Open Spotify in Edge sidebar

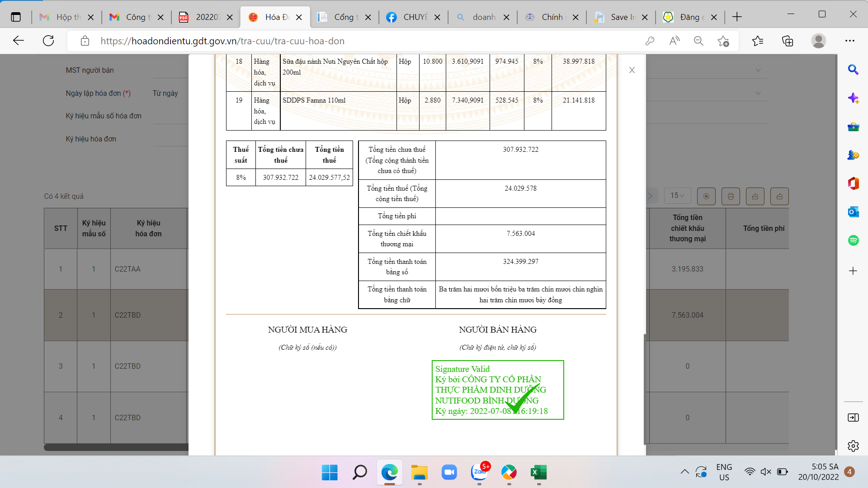pyautogui.click(x=853, y=240)
